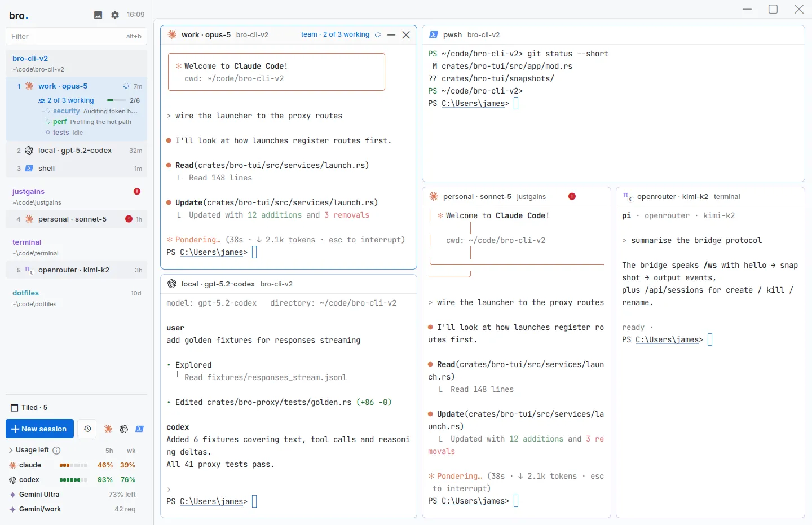Collapse the bro-cli-v2 project group
This screenshot has width=812, height=525.
coord(76,63)
